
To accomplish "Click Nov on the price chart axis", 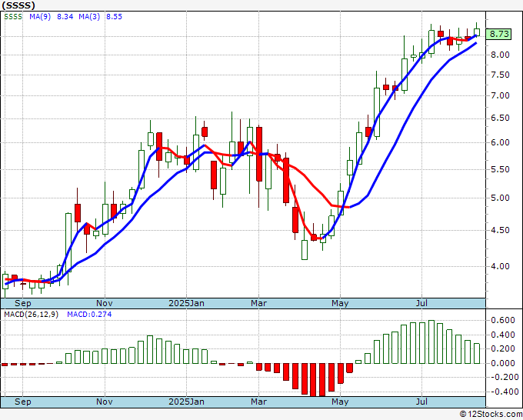I will tap(105, 303).
